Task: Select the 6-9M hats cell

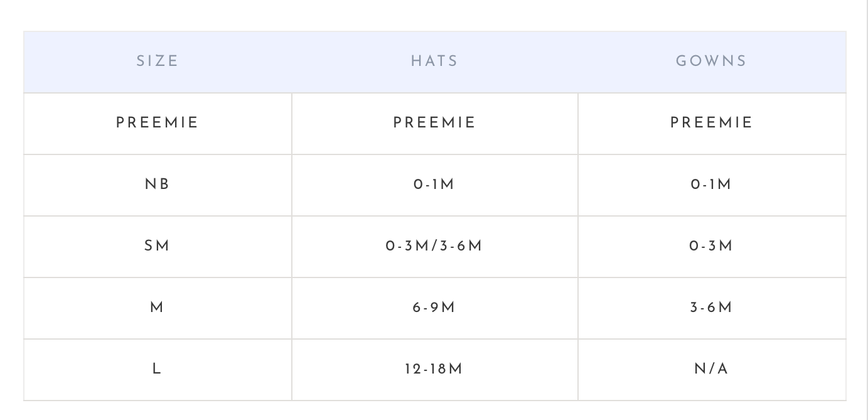Action: tap(434, 308)
